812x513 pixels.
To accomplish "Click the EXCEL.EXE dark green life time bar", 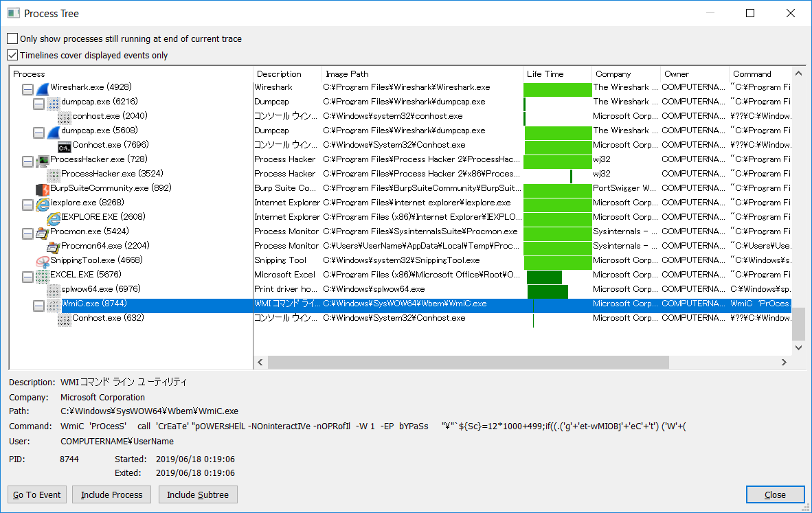I will (544, 277).
